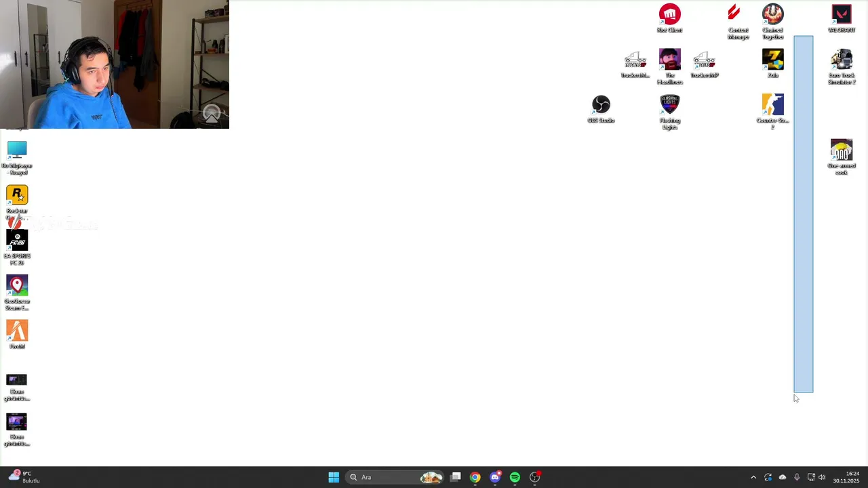Screen dimensions: 868x488
Task: Open OBS Studio from the taskbar
Action: click(535, 477)
